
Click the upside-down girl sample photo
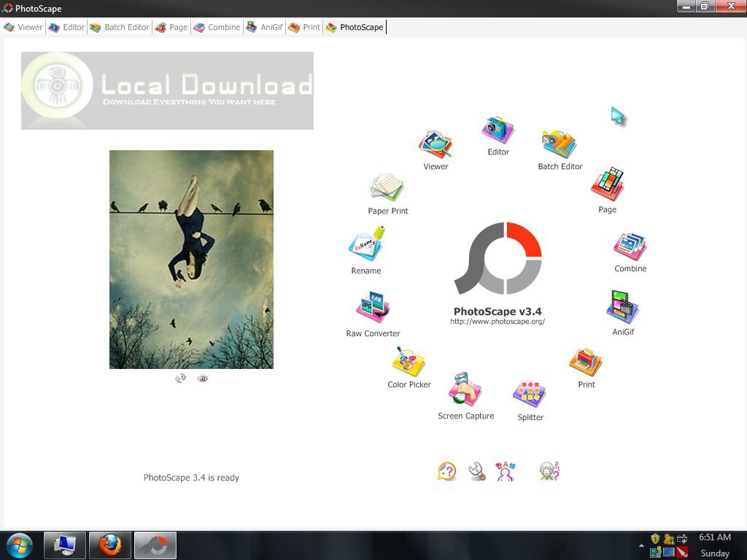point(192,260)
